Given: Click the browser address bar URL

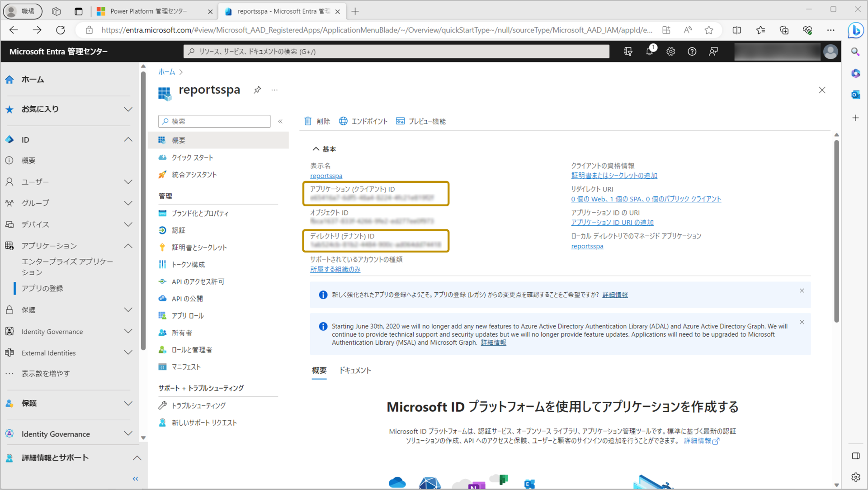Looking at the screenshot, I should [377, 30].
